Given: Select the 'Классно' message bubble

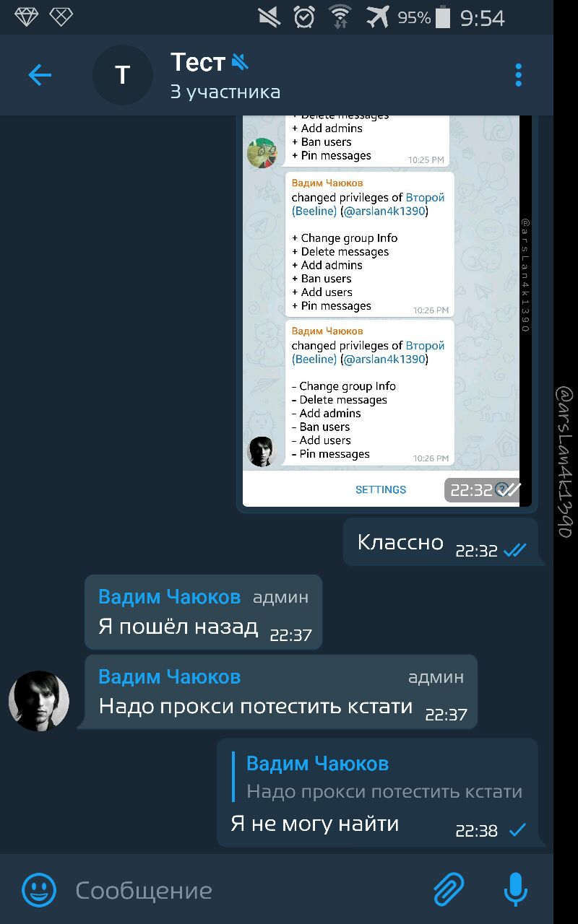Looking at the screenshot, I should tap(440, 541).
